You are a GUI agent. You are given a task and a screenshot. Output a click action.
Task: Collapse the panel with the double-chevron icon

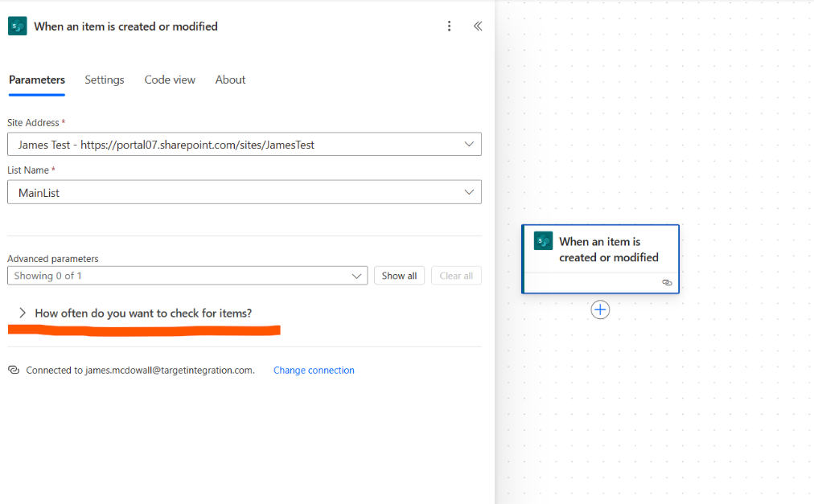[x=478, y=27]
